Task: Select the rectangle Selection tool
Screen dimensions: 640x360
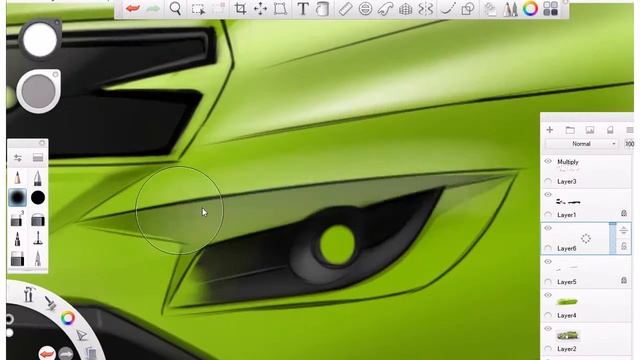Action: [198, 9]
